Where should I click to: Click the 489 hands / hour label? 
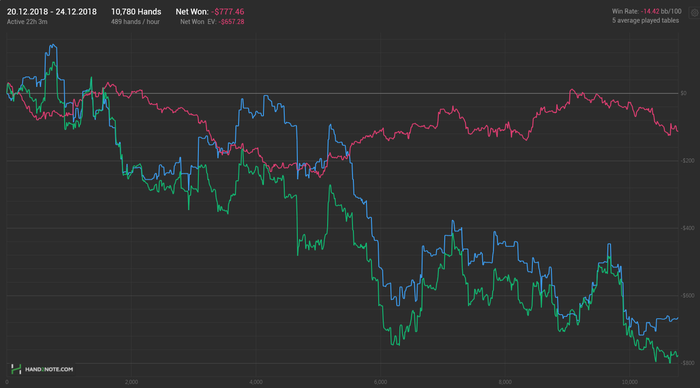click(135, 21)
